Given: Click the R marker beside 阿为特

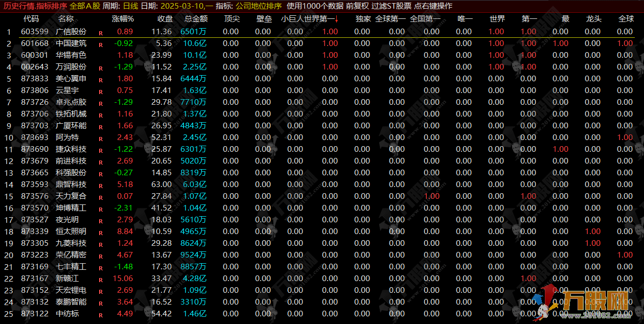Looking at the screenshot, I should point(100,138).
